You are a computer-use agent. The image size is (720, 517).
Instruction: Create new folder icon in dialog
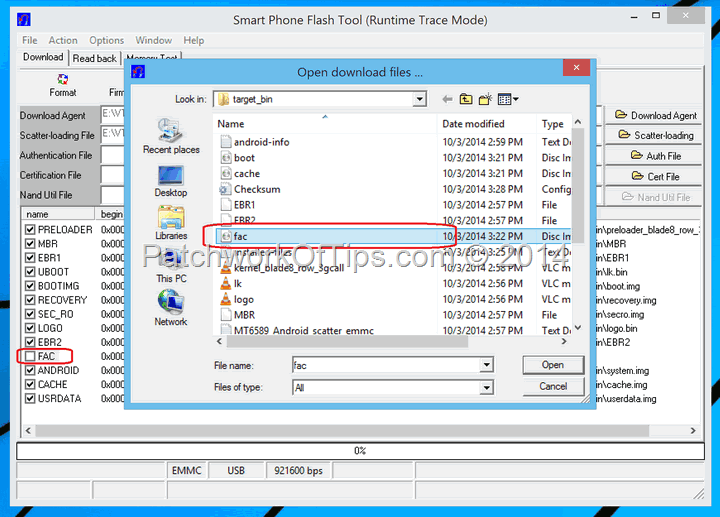tap(485, 99)
